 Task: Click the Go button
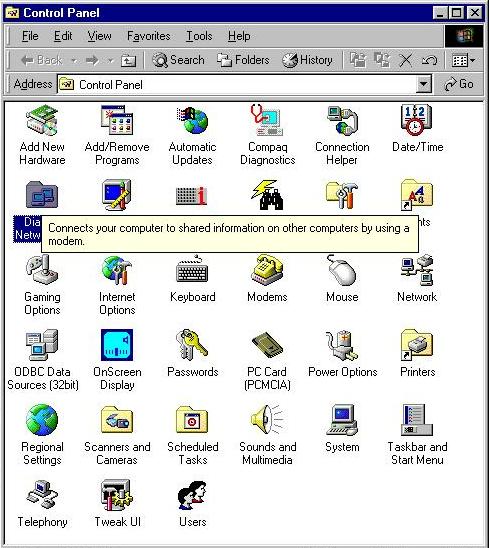click(459, 84)
